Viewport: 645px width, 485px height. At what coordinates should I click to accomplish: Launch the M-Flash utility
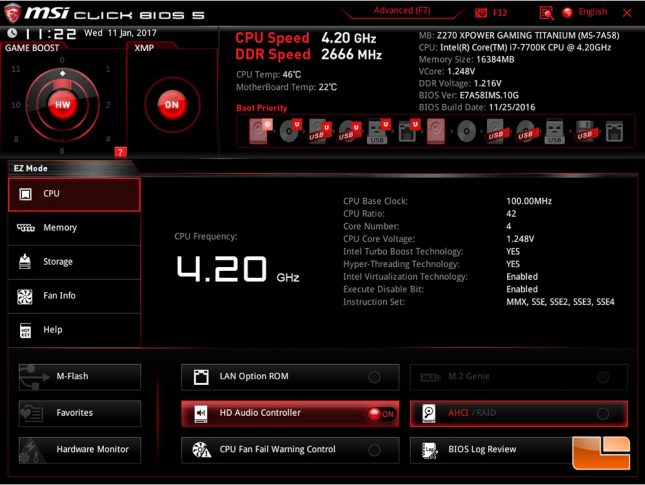pos(80,377)
